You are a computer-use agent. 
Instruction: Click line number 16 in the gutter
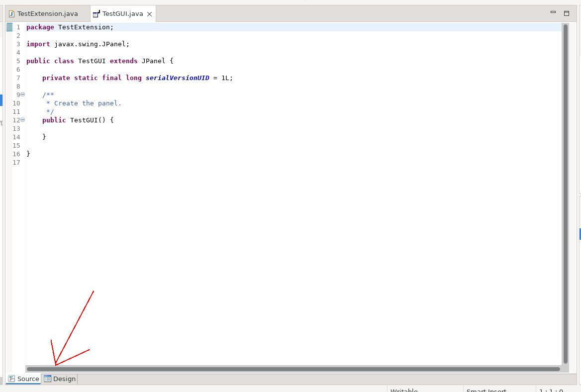pyautogui.click(x=16, y=154)
